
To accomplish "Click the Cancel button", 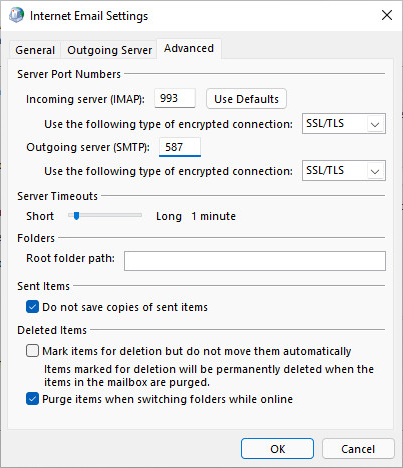I will point(358,449).
